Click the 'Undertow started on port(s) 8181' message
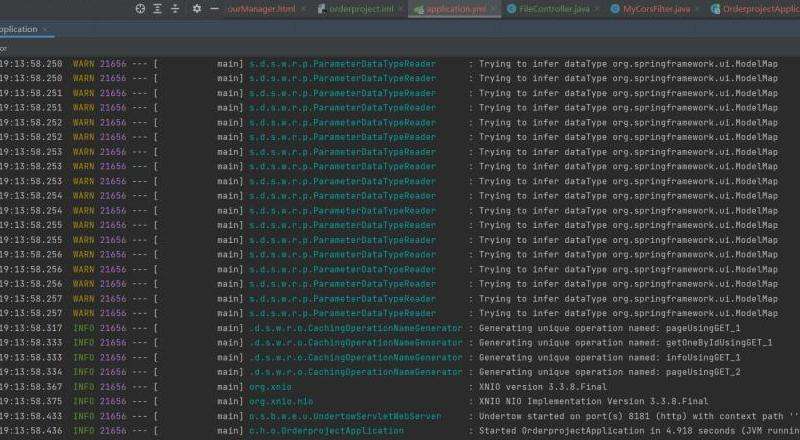Image resolution: width=800 pixels, height=440 pixels. click(639, 417)
